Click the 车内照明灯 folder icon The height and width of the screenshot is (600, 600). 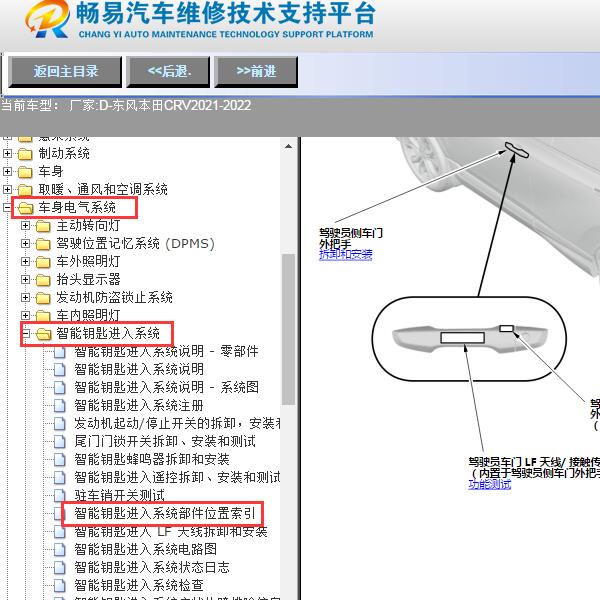pos(43,316)
